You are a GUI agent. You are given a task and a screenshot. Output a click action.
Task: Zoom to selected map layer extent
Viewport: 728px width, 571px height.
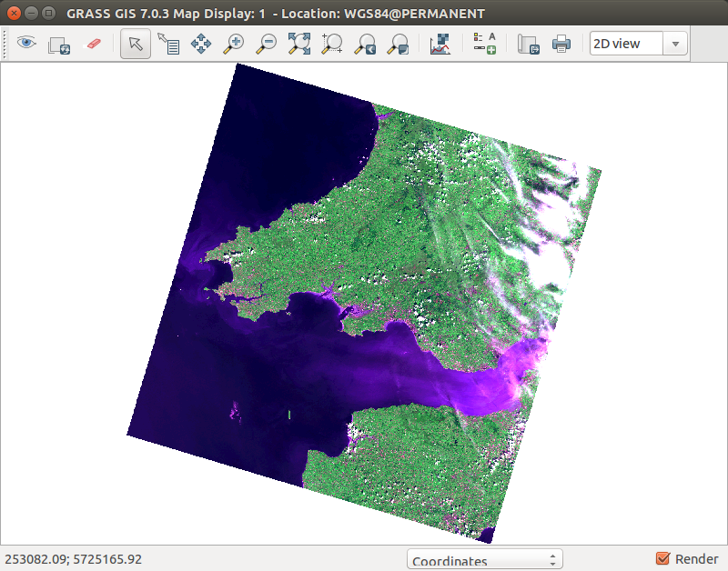pyautogui.click(x=299, y=44)
